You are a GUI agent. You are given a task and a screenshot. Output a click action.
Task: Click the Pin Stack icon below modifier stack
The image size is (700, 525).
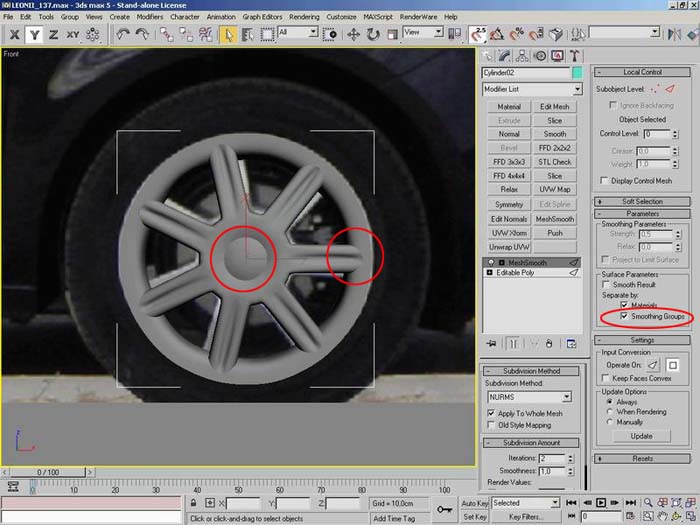click(490, 343)
